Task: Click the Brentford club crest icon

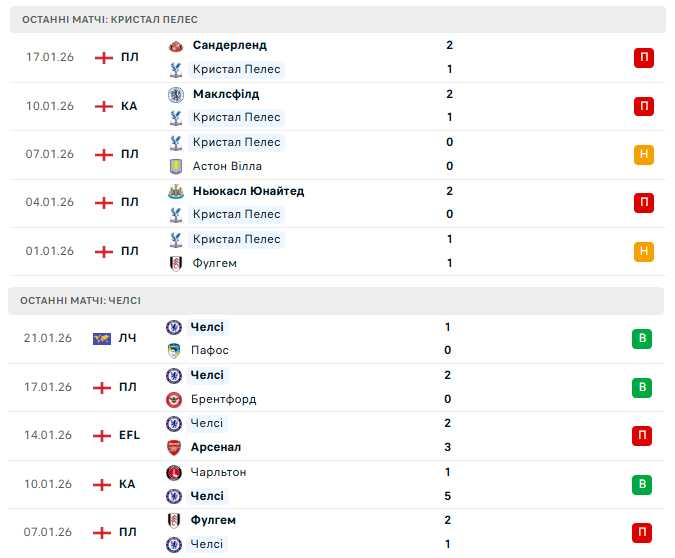Action: click(x=174, y=399)
